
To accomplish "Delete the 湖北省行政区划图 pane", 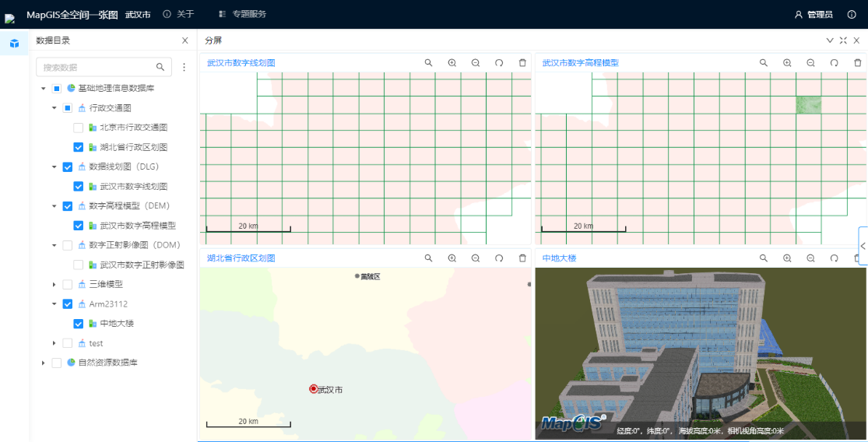I will (x=522, y=258).
